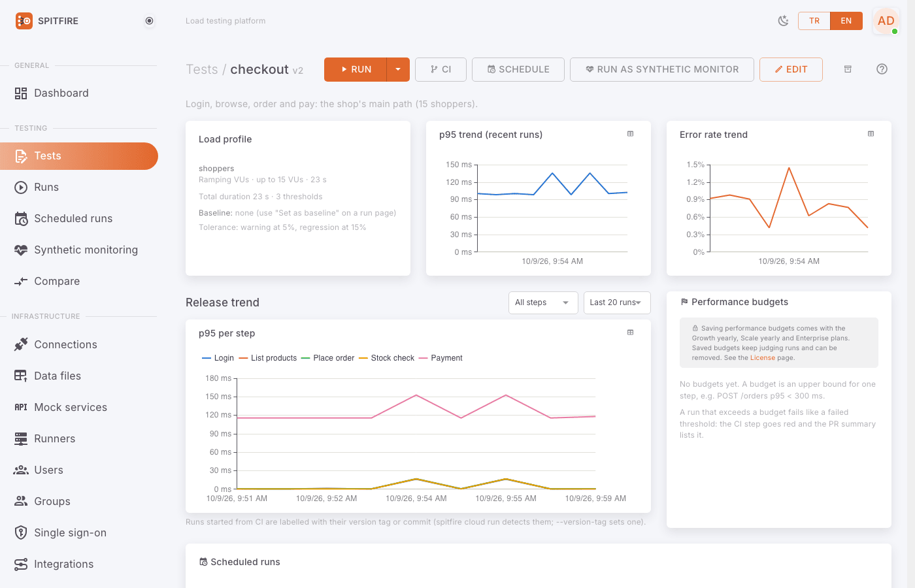Switch language to TR
Screen dimensions: 915x588
814,21
